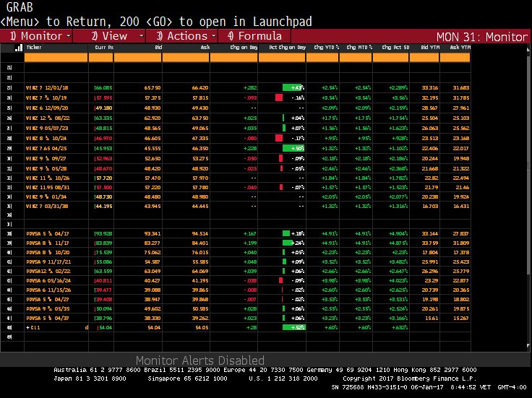Sort by the Bid column header
532x398 pixels.
(158, 48)
